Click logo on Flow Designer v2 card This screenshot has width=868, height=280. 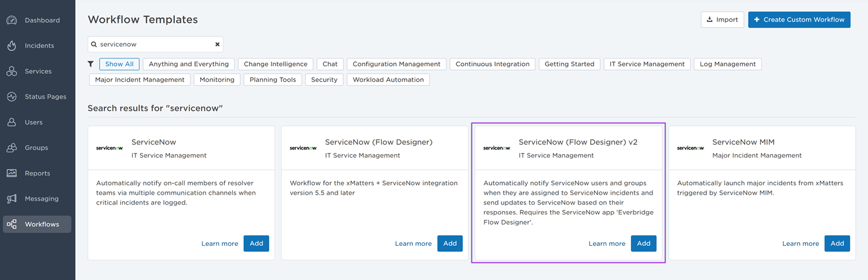click(497, 148)
